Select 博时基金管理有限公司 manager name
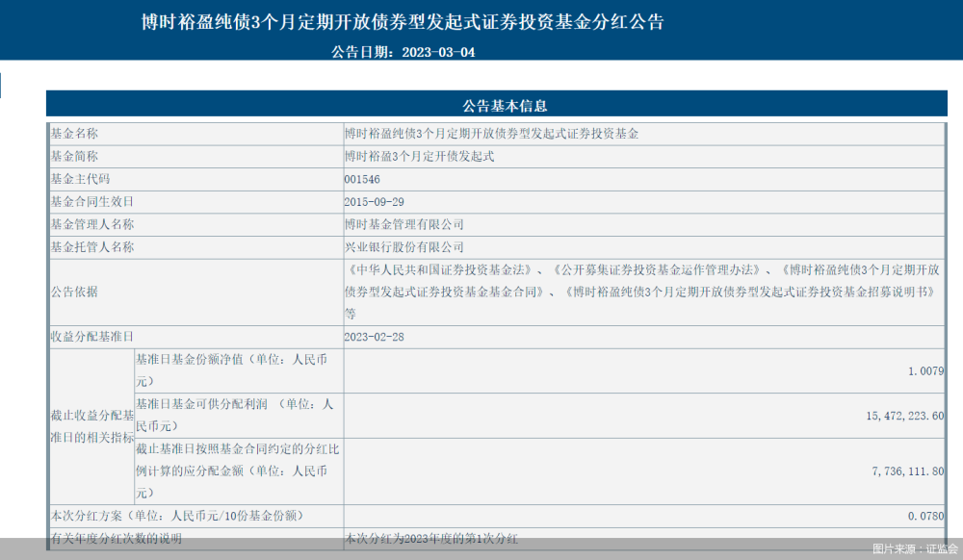The height and width of the screenshot is (560, 963). click(x=403, y=224)
